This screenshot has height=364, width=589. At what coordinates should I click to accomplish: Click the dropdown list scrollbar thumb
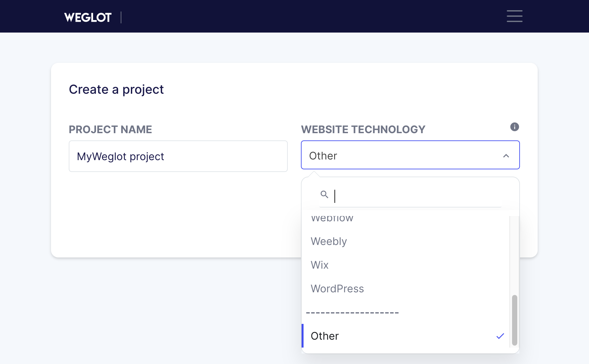[514, 320]
